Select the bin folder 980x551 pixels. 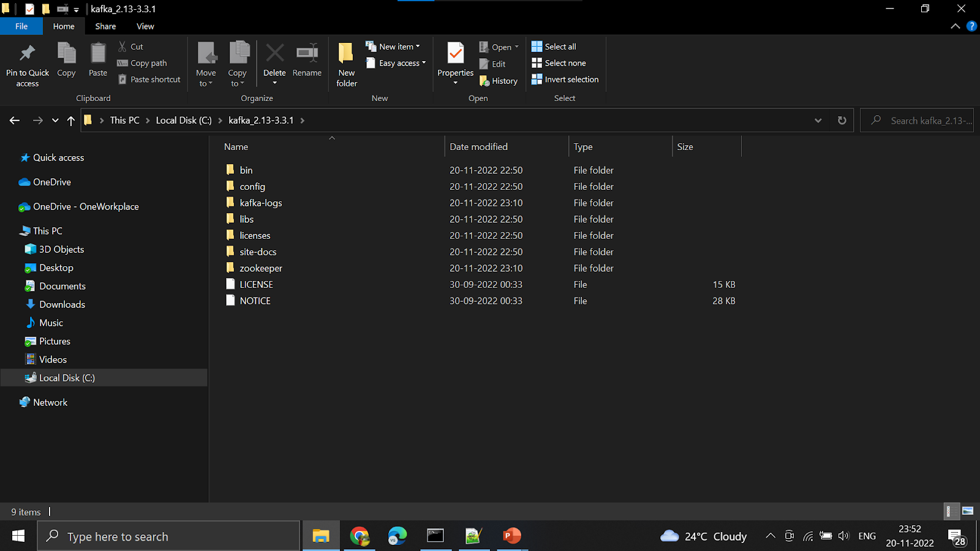tap(246, 170)
